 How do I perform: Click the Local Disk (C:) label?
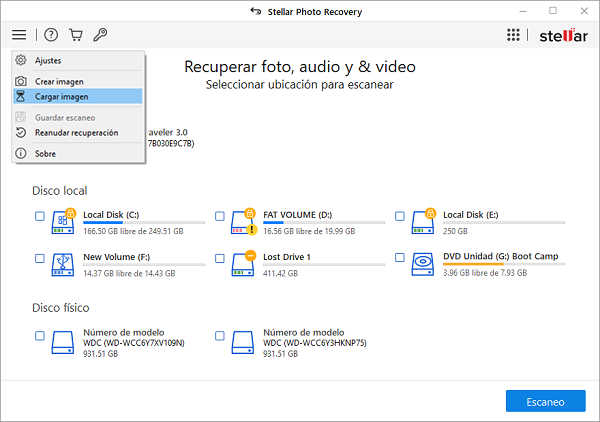coord(111,215)
